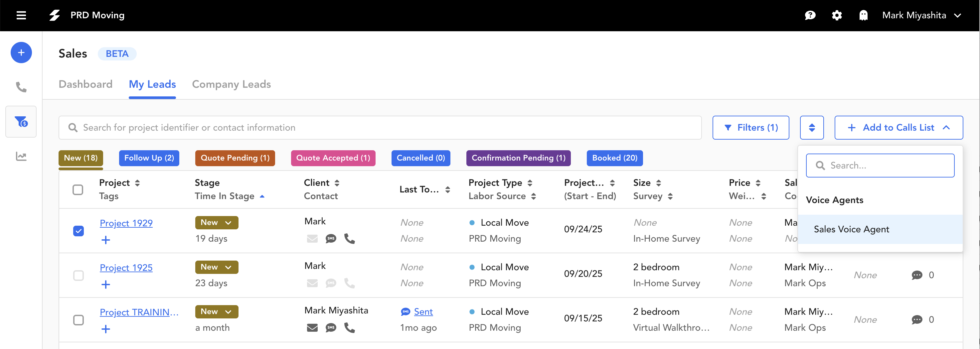
Task: Select Sales Voice Agent from the list
Action: [851, 229]
